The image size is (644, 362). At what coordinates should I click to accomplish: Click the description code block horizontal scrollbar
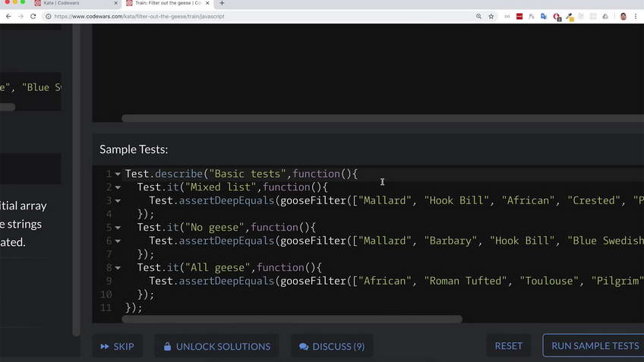click(8, 107)
